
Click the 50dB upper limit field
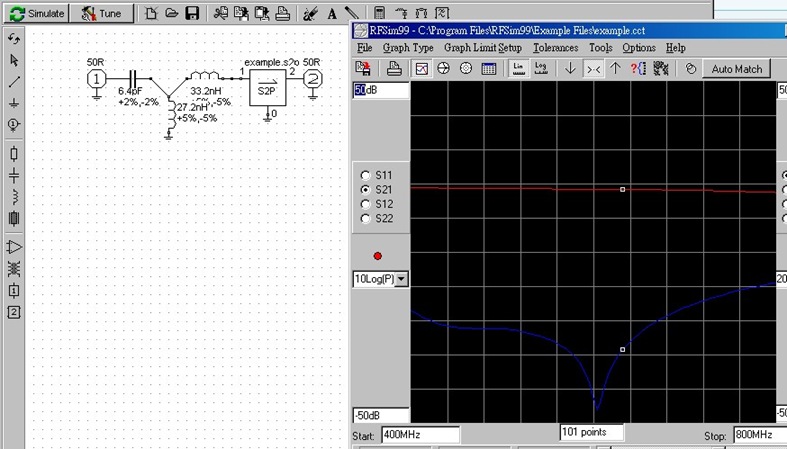pyautogui.click(x=381, y=90)
